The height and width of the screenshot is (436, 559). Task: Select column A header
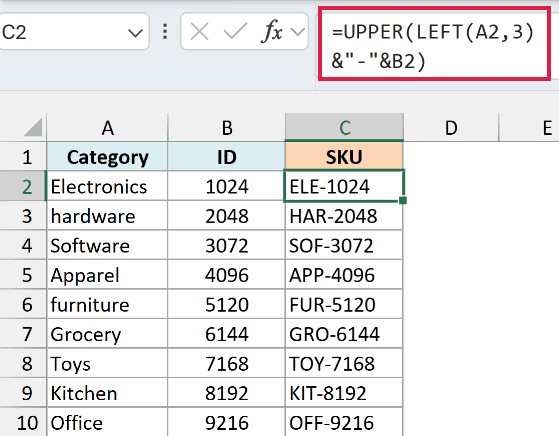(x=107, y=128)
